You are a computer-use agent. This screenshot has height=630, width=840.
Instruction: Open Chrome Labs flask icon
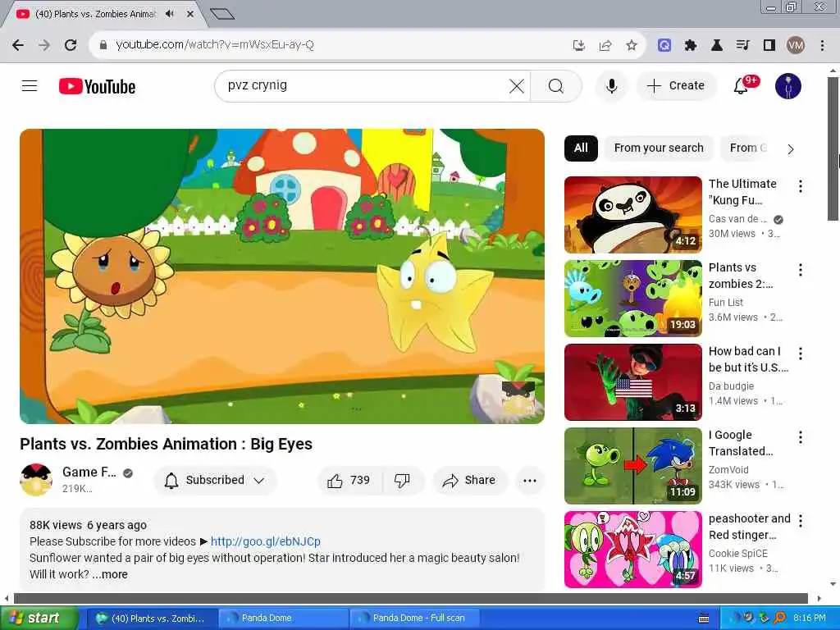717,45
